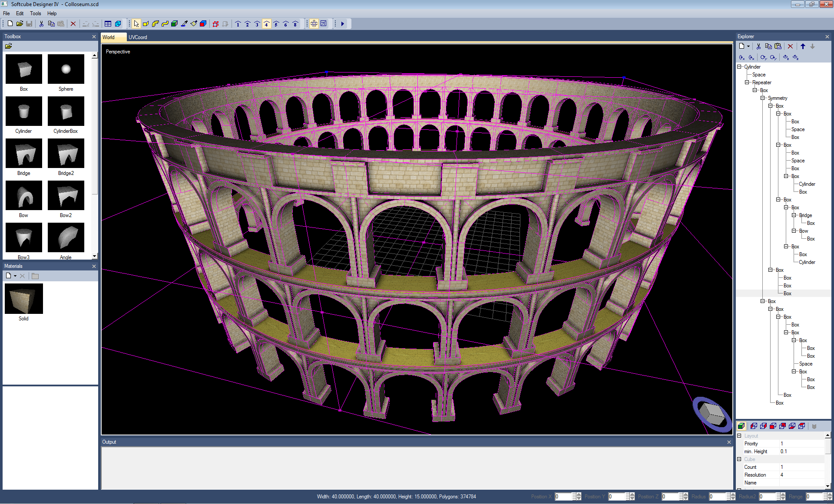Delete selected Explorer node with red X

(790, 46)
